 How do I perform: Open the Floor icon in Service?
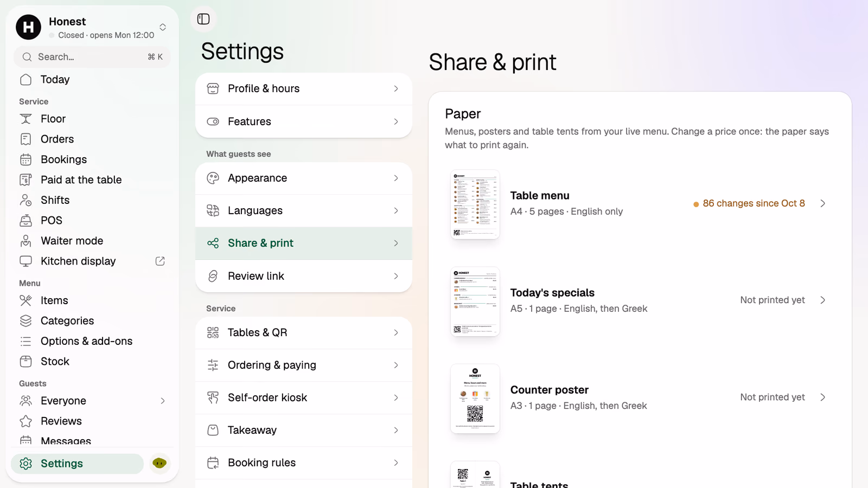(x=25, y=119)
